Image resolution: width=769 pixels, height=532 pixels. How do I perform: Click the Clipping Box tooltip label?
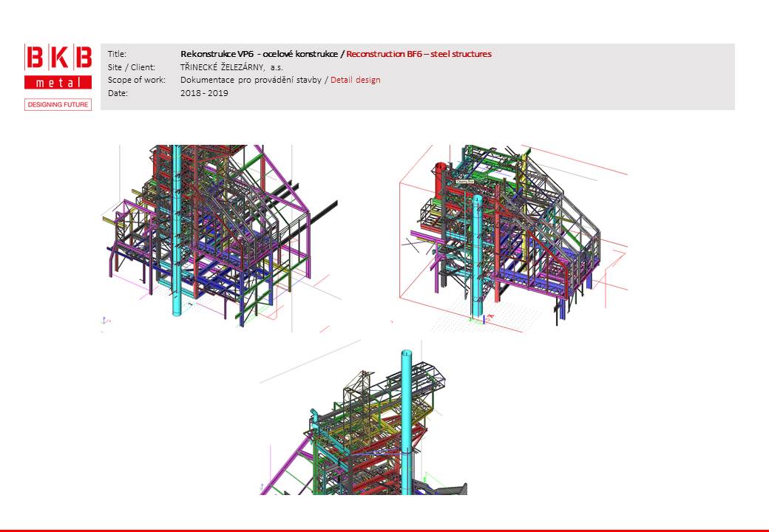(x=464, y=180)
